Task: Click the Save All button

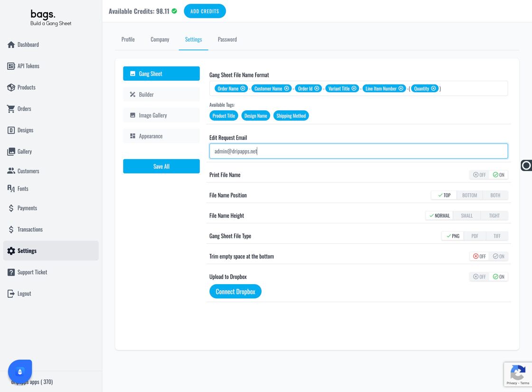Action: [161, 166]
